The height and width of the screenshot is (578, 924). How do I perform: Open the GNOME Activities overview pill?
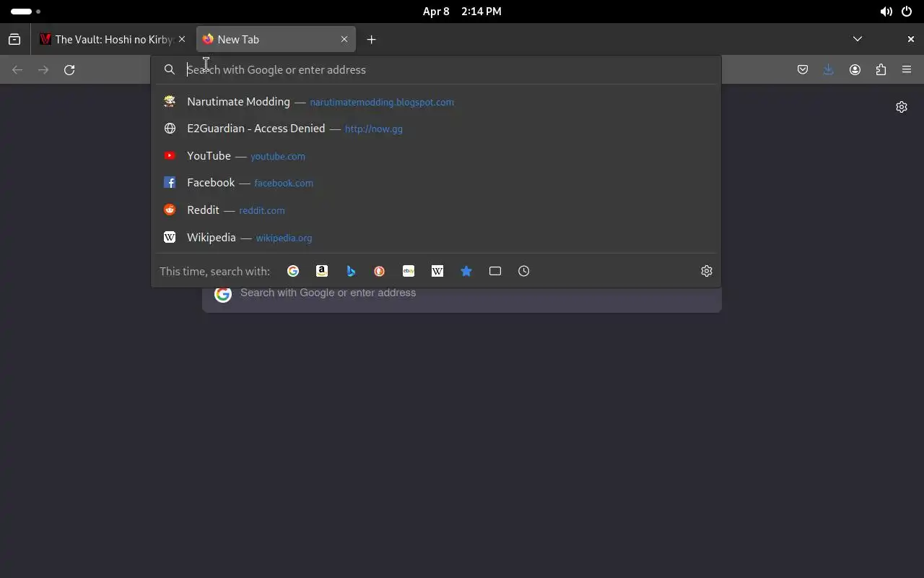tap(25, 12)
